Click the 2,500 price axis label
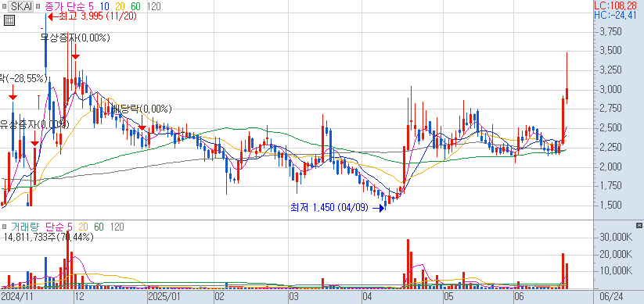The height and width of the screenshot is (304, 644). [610, 128]
